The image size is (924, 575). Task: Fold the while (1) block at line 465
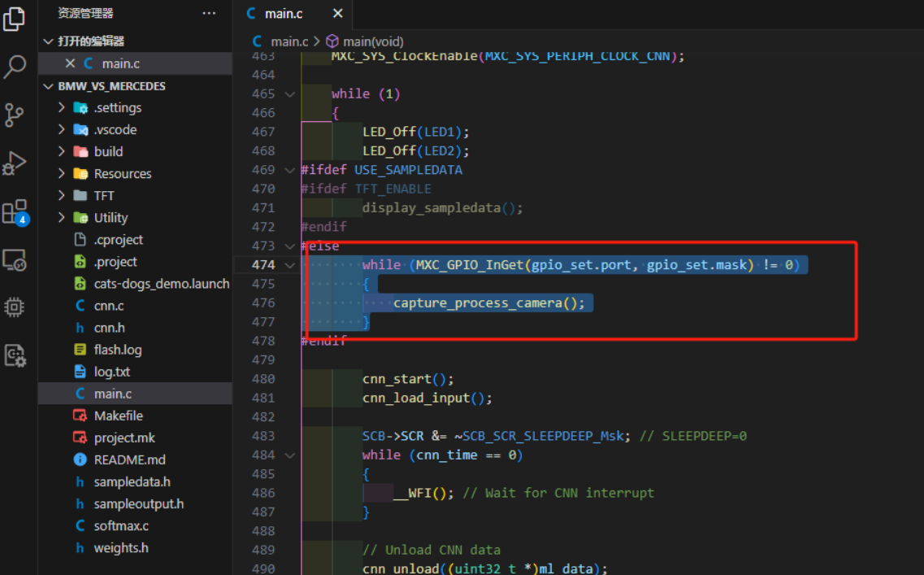point(289,94)
